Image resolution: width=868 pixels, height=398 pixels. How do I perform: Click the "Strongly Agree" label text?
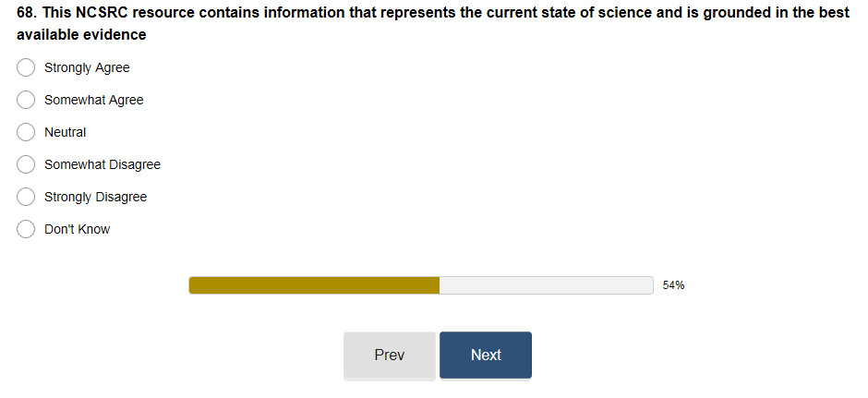click(87, 67)
